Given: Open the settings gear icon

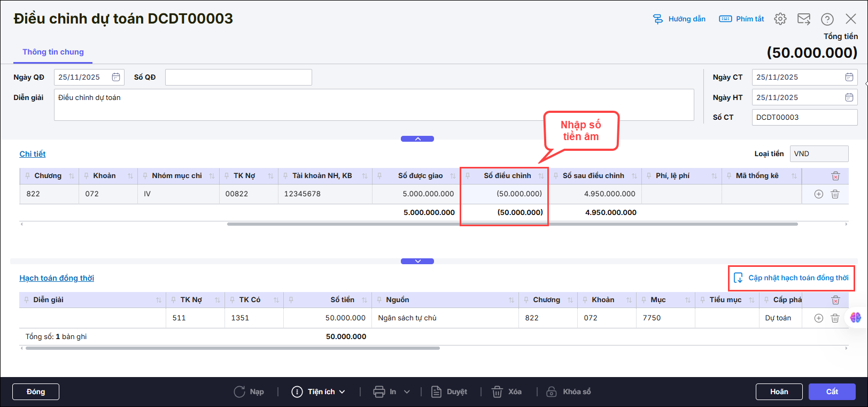Looking at the screenshot, I should click(780, 19).
